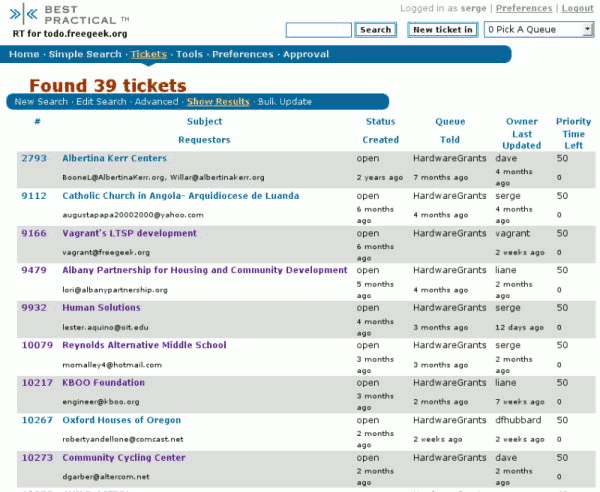Open the Advanced search tab
Viewport: 600px width, 492px height.
coord(156,102)
